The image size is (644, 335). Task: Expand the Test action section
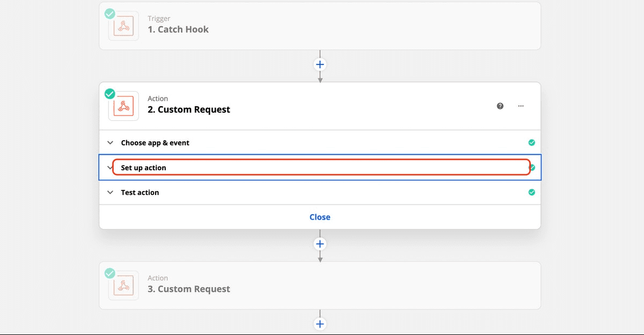click(320, 192)
